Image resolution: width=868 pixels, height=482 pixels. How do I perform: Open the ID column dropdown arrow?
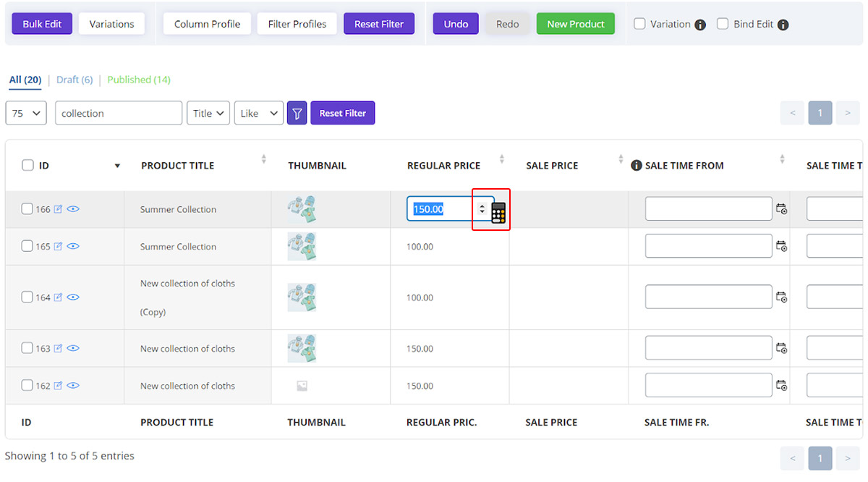[117, 166]
